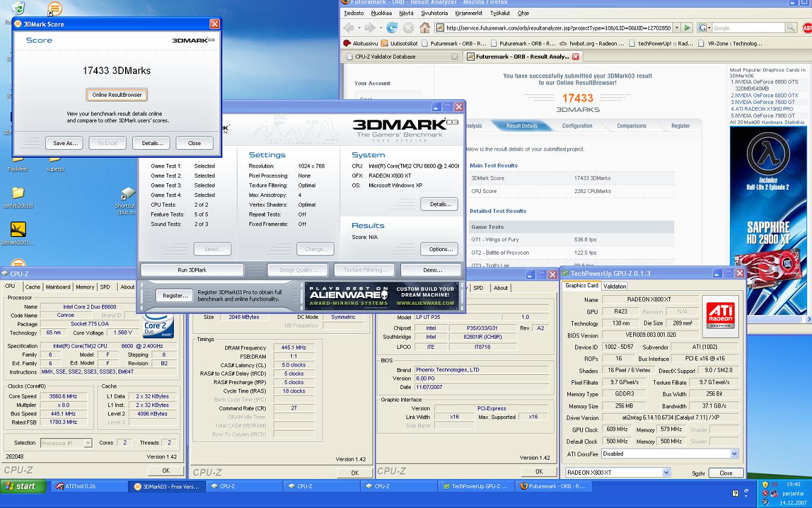Click Close in 3DMark Score dialog

195,143
